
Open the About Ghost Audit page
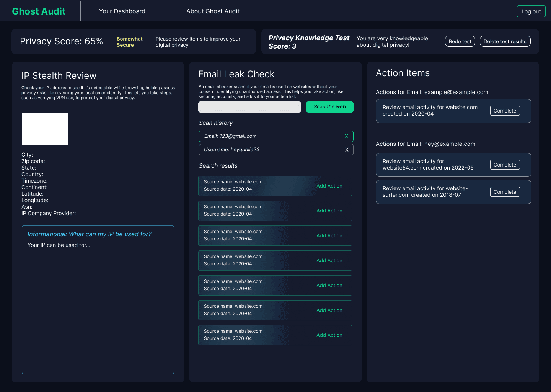click(213, 11)
